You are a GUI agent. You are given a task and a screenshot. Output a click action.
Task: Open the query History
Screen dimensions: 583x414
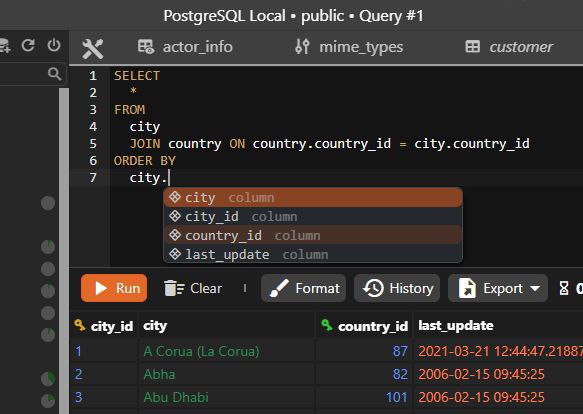pyautogui.click(x=397, y=288)
